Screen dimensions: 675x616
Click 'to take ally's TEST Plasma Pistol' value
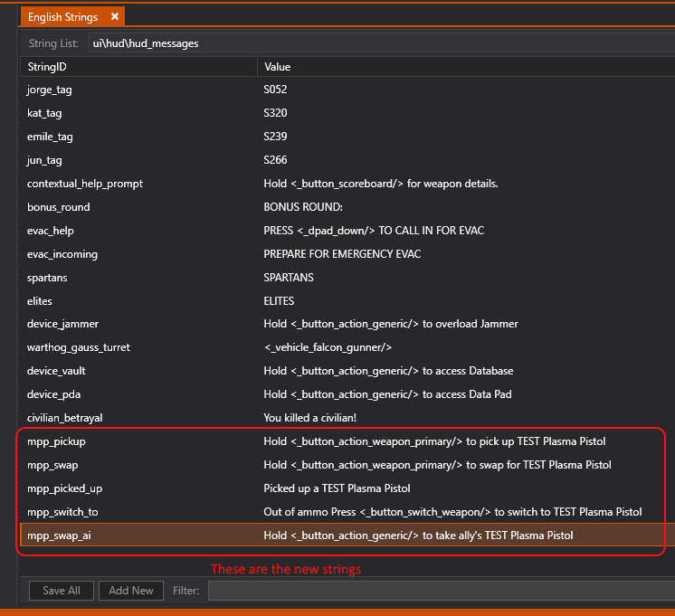[x=418, y=535]
